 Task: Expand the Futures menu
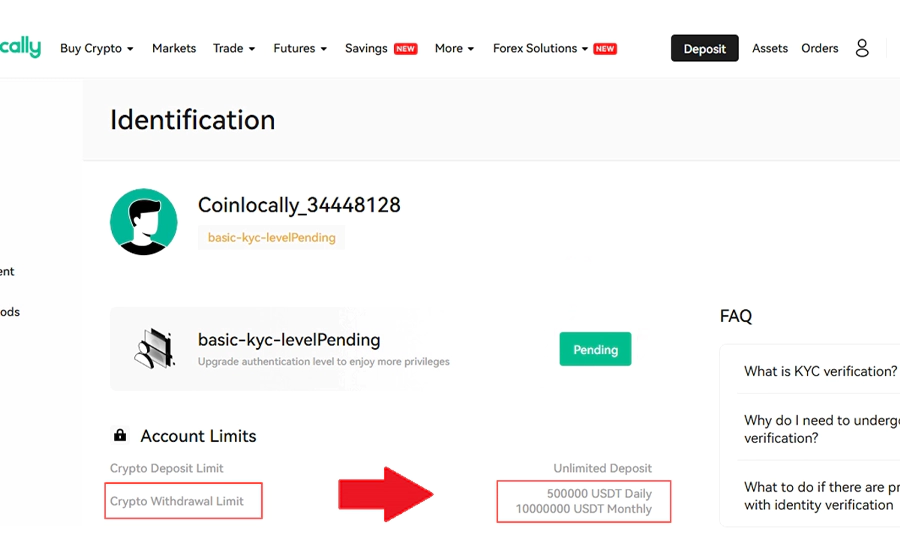click(x=300, y=48)
